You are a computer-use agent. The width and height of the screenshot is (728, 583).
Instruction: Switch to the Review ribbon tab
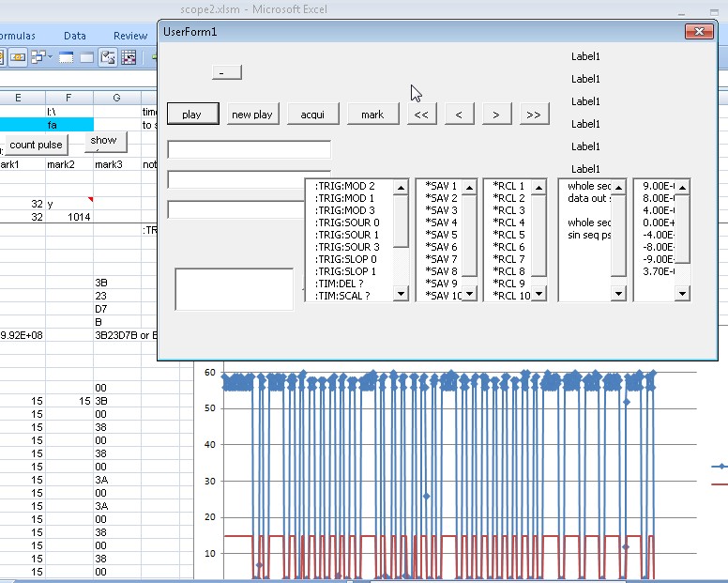[x=130, y=36]
